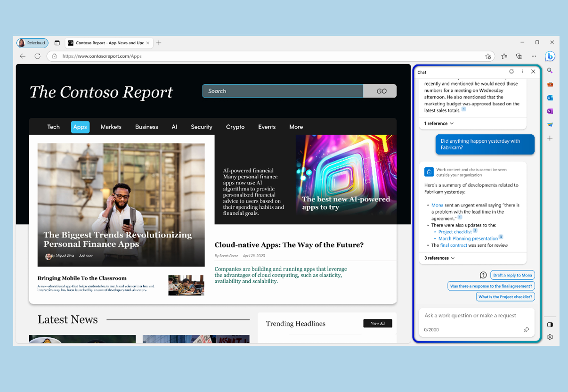Add this page to favorites

pyautogui.click(x=488, y=56)
